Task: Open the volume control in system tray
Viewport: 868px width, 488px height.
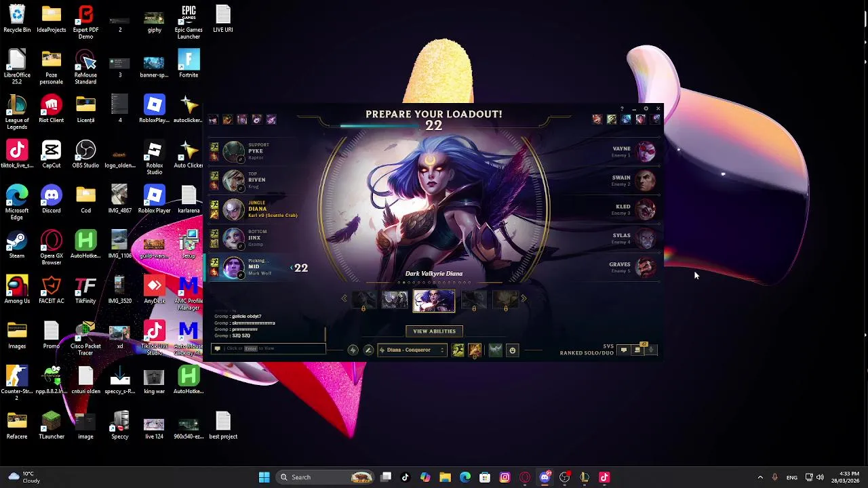Action: (820, 477)
